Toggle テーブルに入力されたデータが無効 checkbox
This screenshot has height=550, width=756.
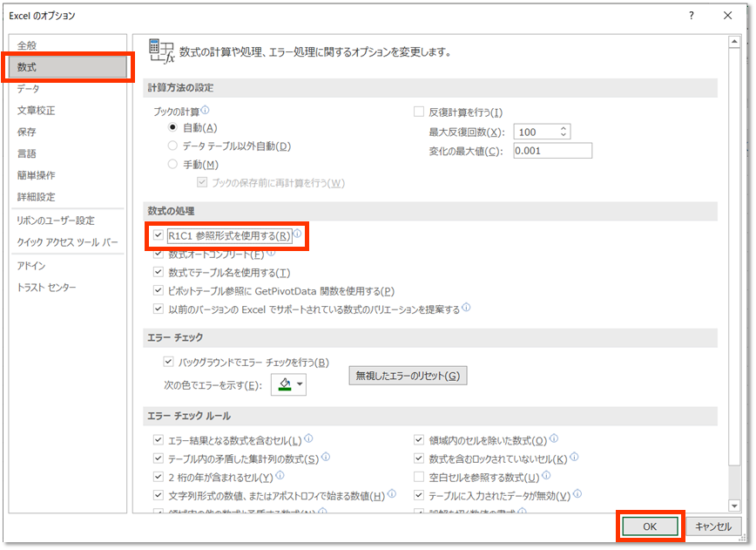pos(419,495)
